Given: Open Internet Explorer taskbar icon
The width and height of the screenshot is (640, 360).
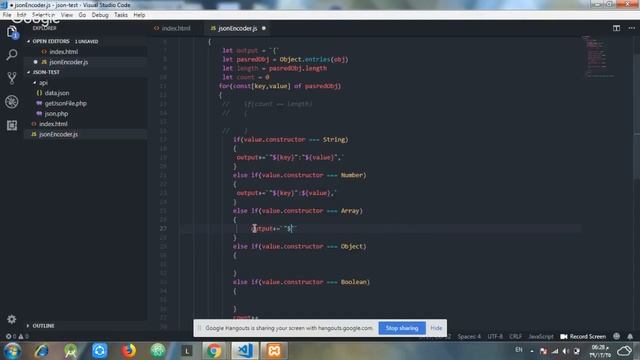Looking at the screenshot, I should tap(41, 351).
